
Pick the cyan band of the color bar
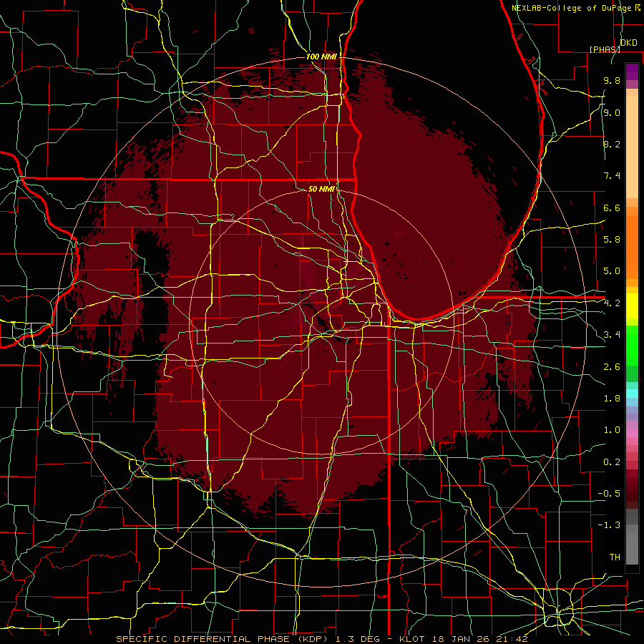point(632,394)
